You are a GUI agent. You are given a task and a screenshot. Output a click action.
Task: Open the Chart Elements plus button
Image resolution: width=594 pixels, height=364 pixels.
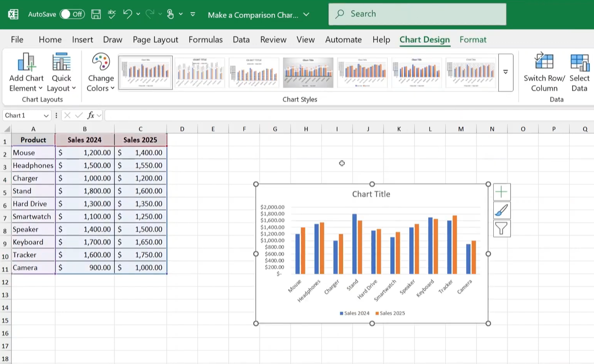tap(502, 192)
